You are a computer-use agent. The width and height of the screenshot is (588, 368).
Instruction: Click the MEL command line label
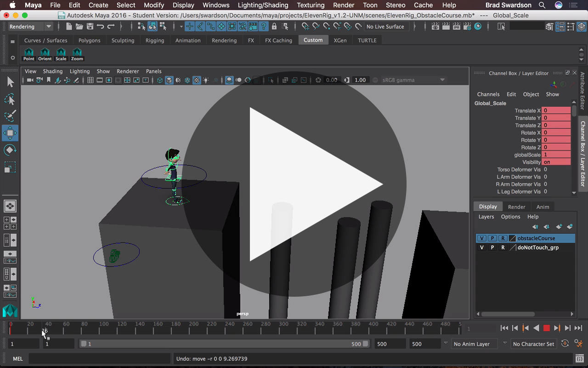coord(17,358)
